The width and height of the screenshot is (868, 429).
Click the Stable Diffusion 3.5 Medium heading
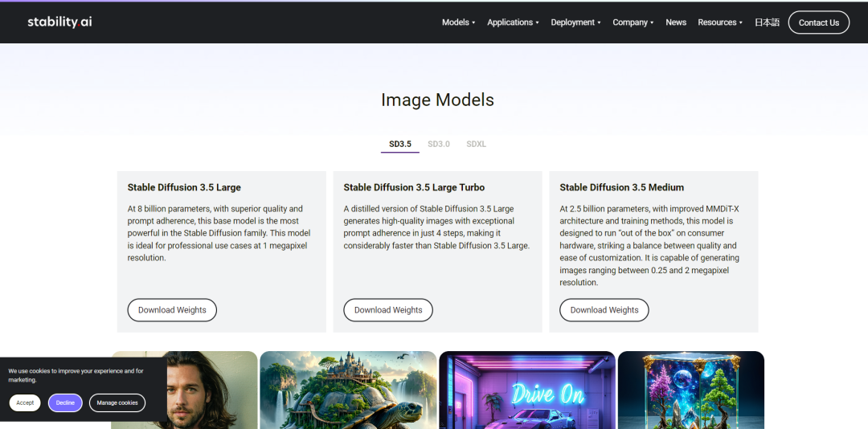click(x=621, y=188)
